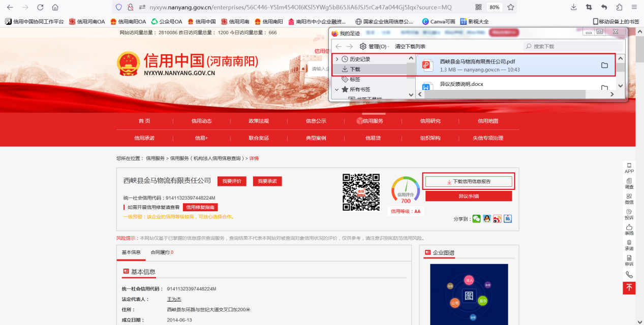Click the phone icon in the right sidebar
The width and height of the screenshot is (644, 325).
click(629, 275)
